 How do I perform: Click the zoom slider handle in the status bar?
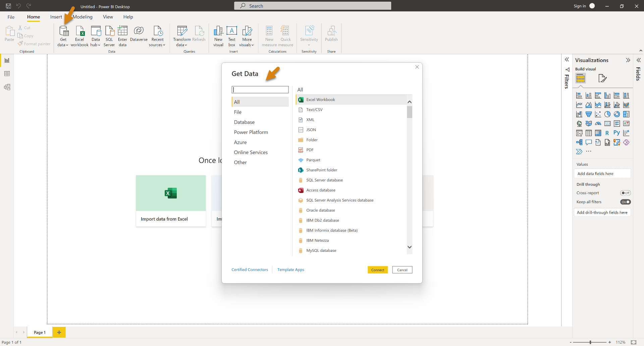coord(590,342)
